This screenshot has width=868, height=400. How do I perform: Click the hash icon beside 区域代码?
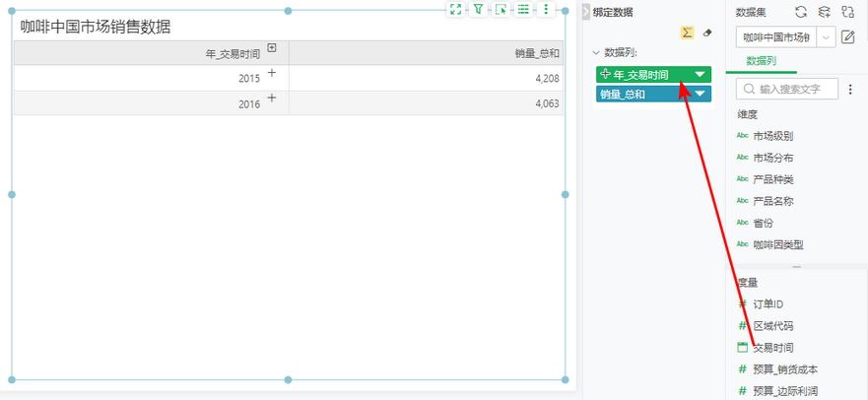coord(742,325)
